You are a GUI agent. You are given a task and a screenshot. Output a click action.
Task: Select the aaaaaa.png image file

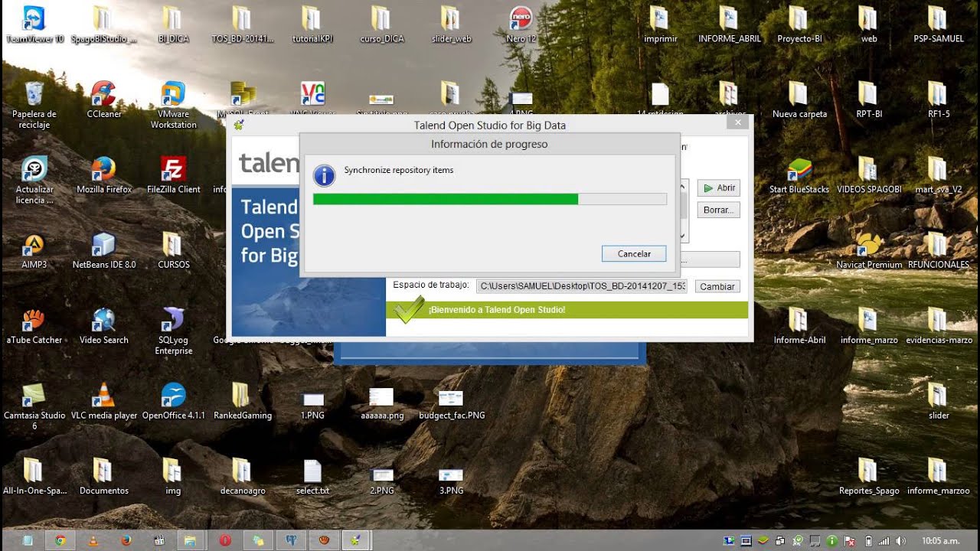pos(381,402)
